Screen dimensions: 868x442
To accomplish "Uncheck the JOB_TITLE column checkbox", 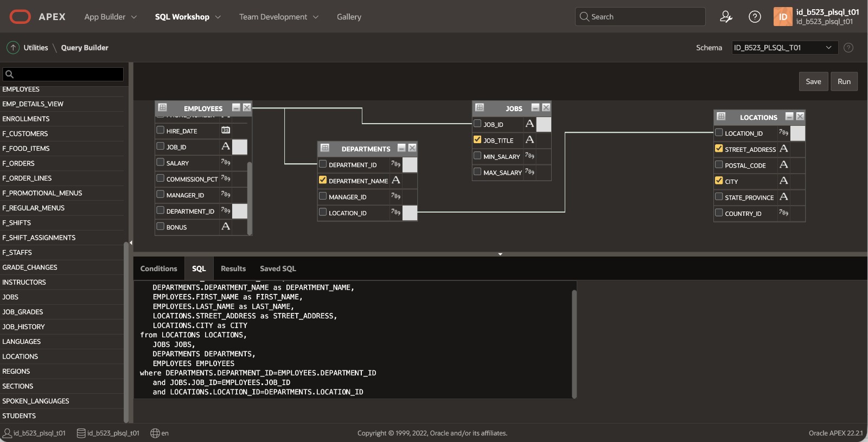I will click(x=477, y=139).
